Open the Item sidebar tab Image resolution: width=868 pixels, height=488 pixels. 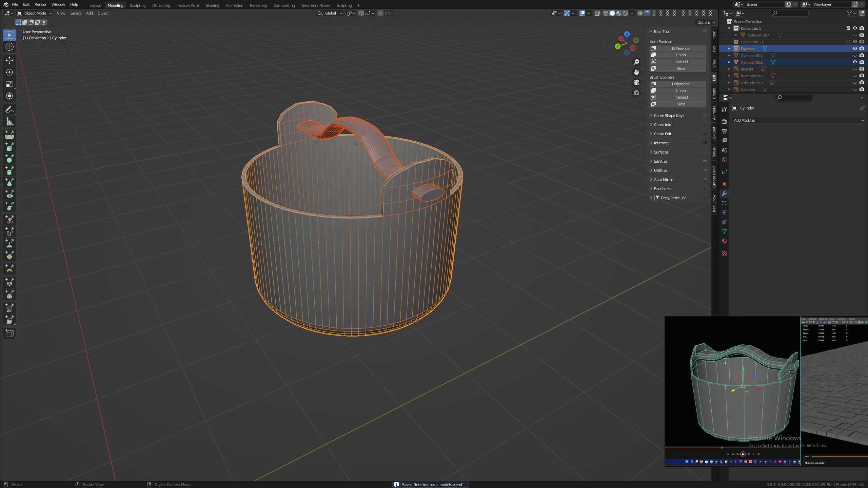[714, 34]
